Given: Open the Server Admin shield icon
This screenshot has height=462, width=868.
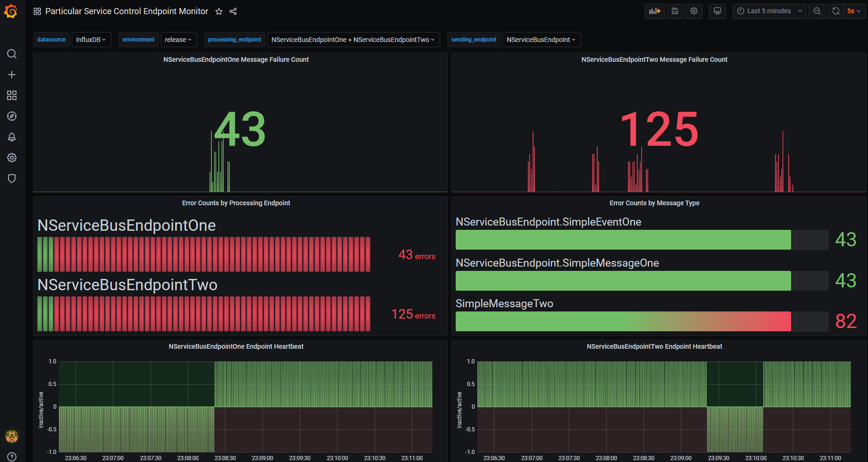Looking at the screenshot, I should [12, 178].
